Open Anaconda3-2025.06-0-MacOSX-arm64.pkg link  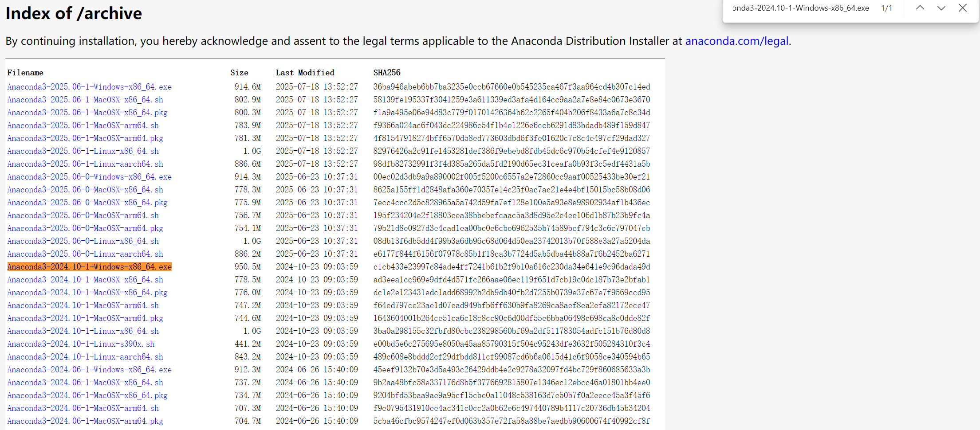coord(85,228)
